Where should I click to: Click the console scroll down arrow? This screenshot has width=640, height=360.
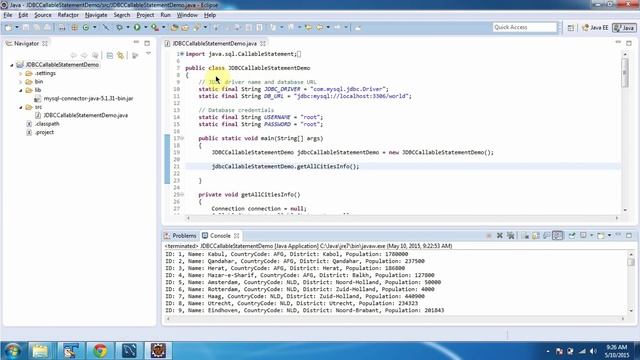[631, 311]
